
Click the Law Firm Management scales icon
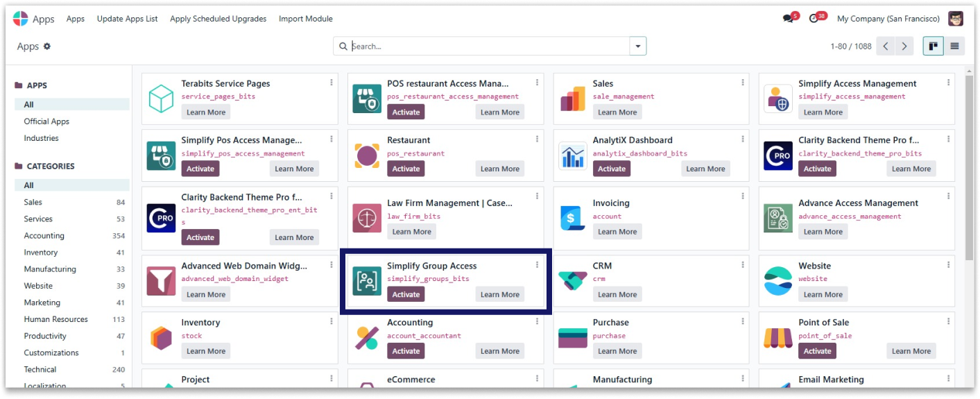click(367, 219)
